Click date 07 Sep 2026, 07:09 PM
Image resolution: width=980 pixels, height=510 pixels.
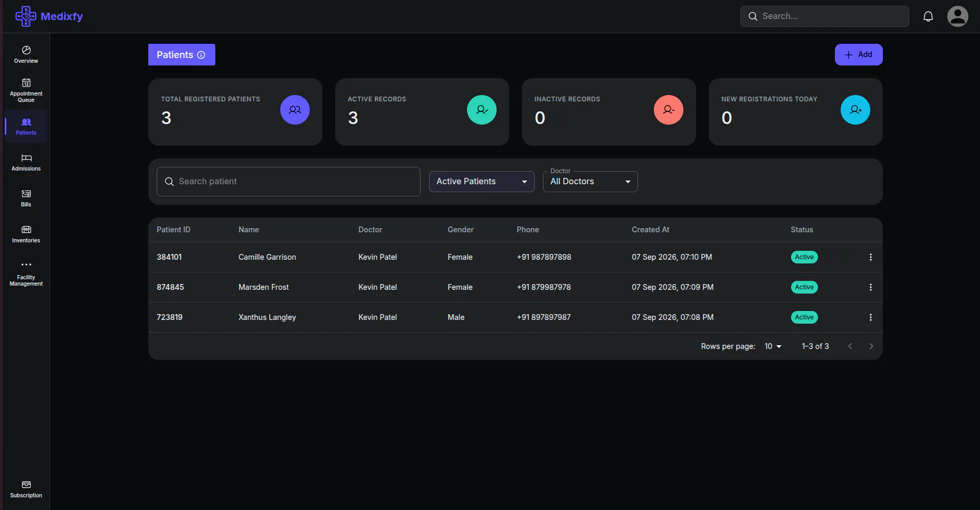(x=672, y=287)
